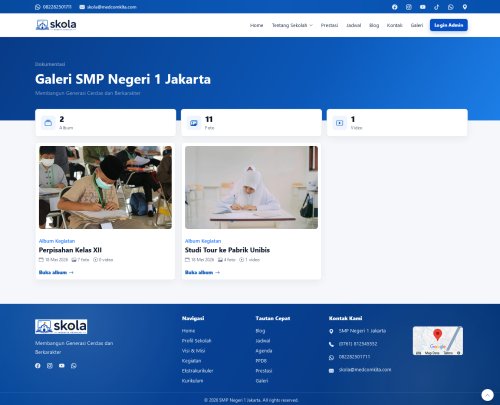The height and width of the screenshot is (405, 500).
Task: Open Blog menu item
Action: [374, 25]
